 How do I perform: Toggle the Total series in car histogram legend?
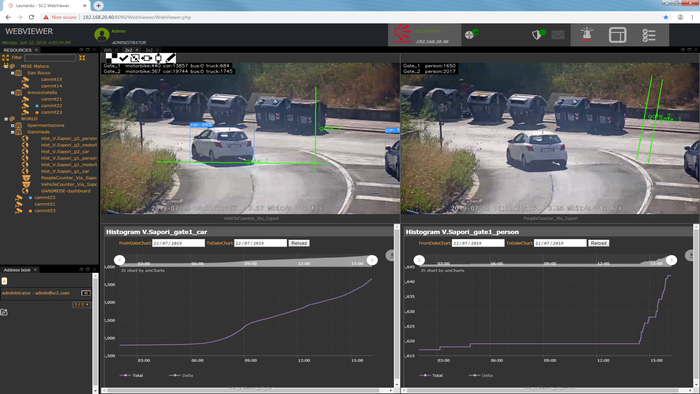pyautogui.click(x=132, y=375)
